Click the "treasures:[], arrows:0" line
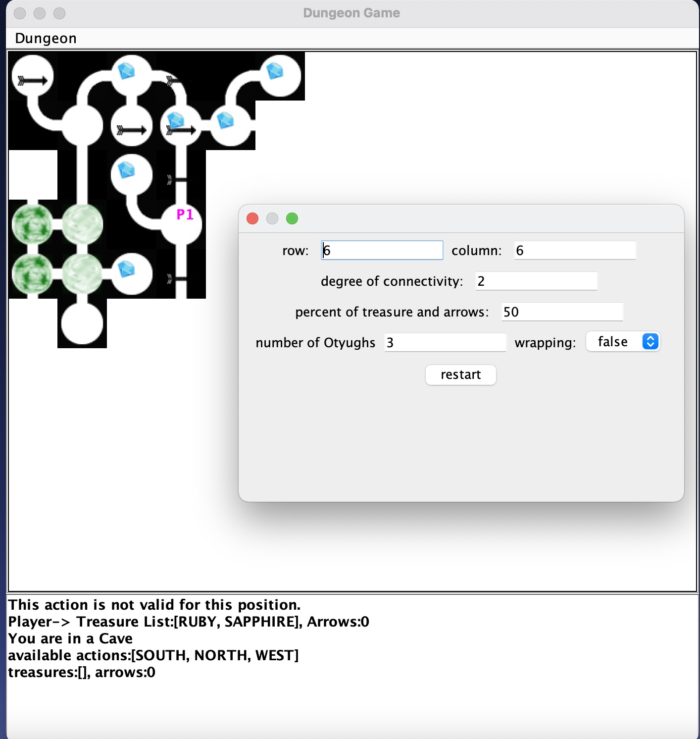 (82, 672)
